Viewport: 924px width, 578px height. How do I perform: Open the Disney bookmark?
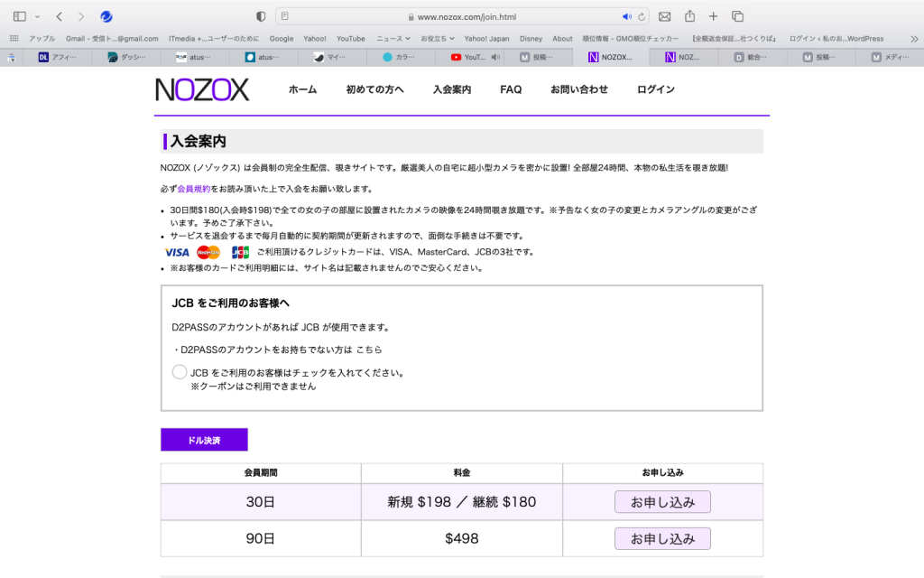point(531,38)
